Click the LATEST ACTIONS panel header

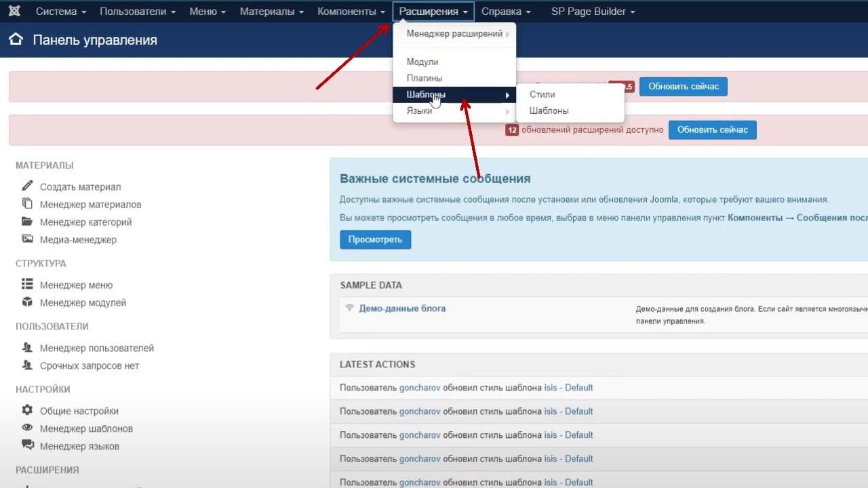pyautogui.click(x=377, y=365)
